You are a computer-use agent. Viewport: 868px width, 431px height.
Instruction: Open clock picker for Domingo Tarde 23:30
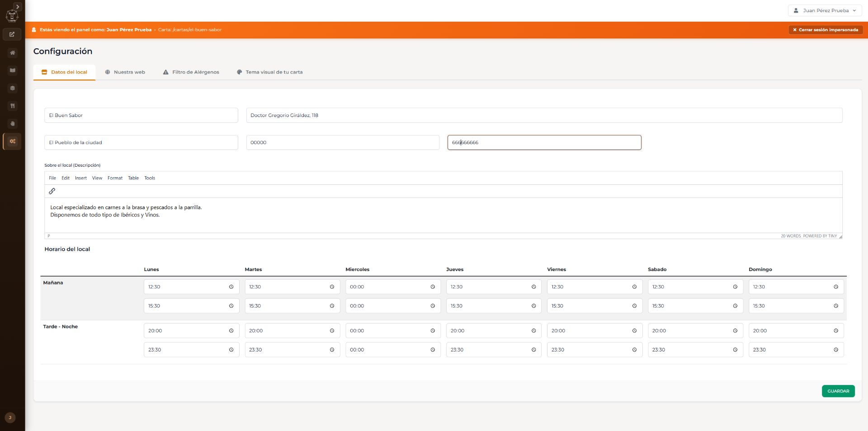tap(836, 350)
